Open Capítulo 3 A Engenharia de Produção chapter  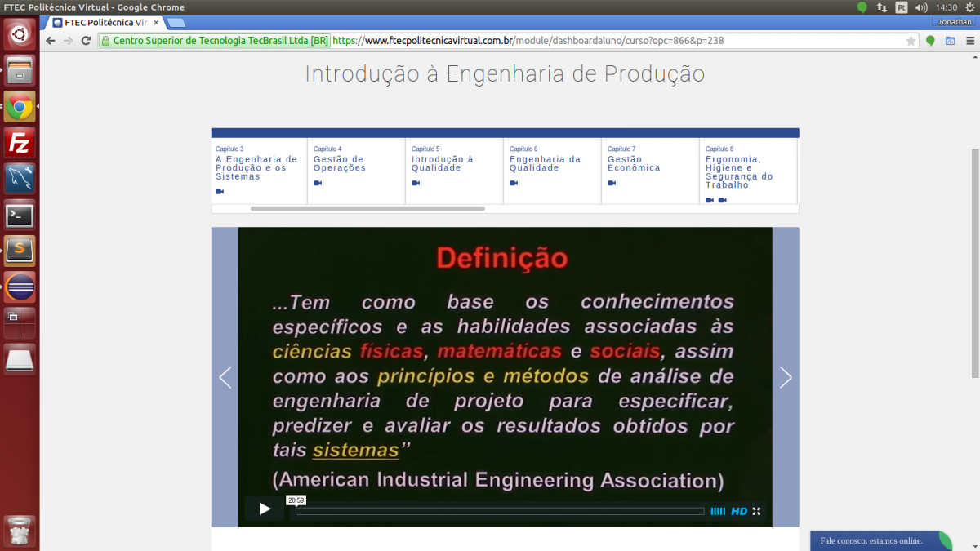click(x=256, y=167)
